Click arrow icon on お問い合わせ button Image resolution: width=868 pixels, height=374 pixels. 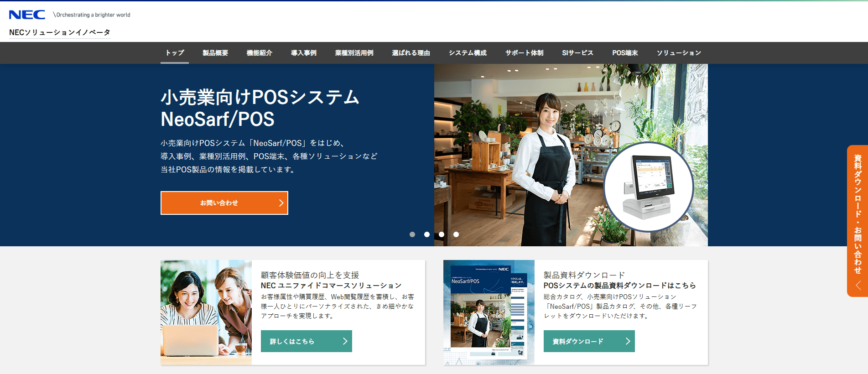[281, 203]
